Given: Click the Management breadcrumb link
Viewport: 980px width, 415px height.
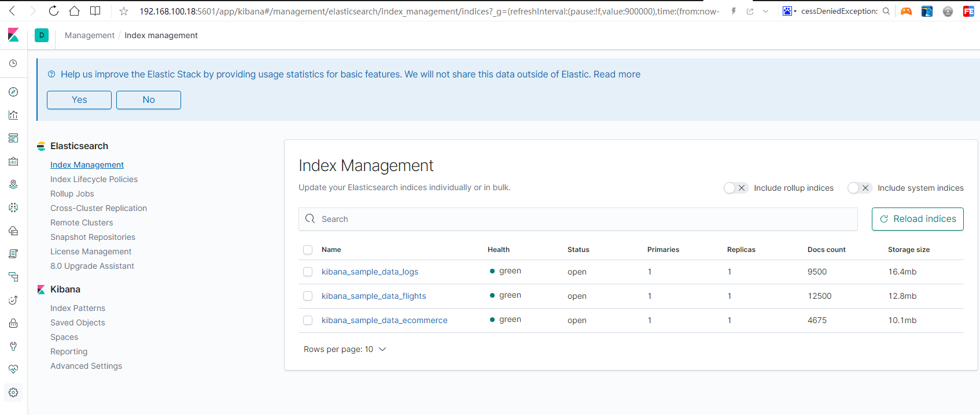Looking at the screenshot, I should 90,35.
